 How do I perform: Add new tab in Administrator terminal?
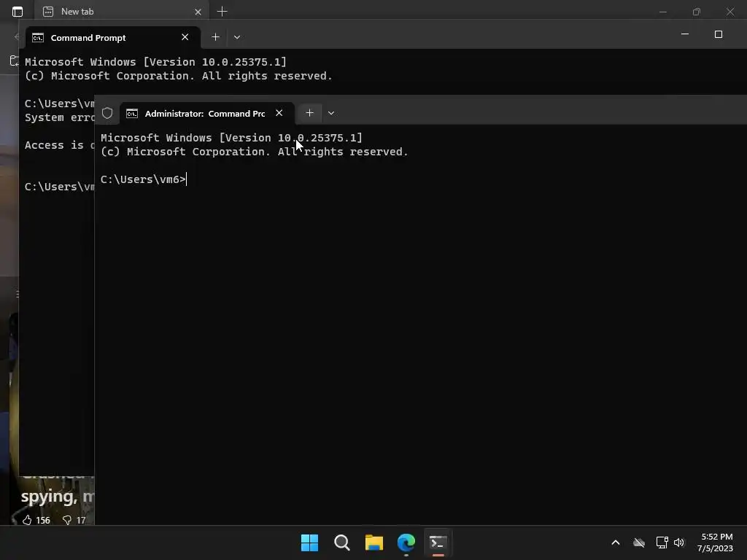(309, 113)
